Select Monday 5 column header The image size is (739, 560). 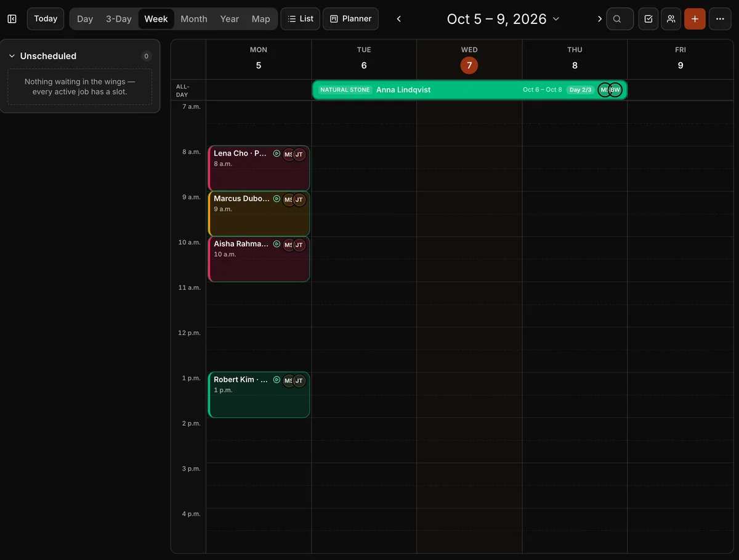point(259,59)
